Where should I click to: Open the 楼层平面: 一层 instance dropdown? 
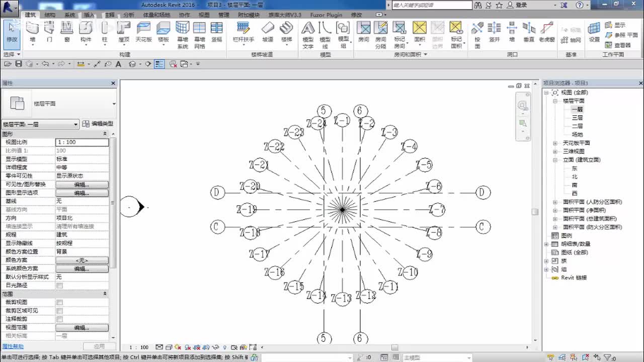point(40,124)
